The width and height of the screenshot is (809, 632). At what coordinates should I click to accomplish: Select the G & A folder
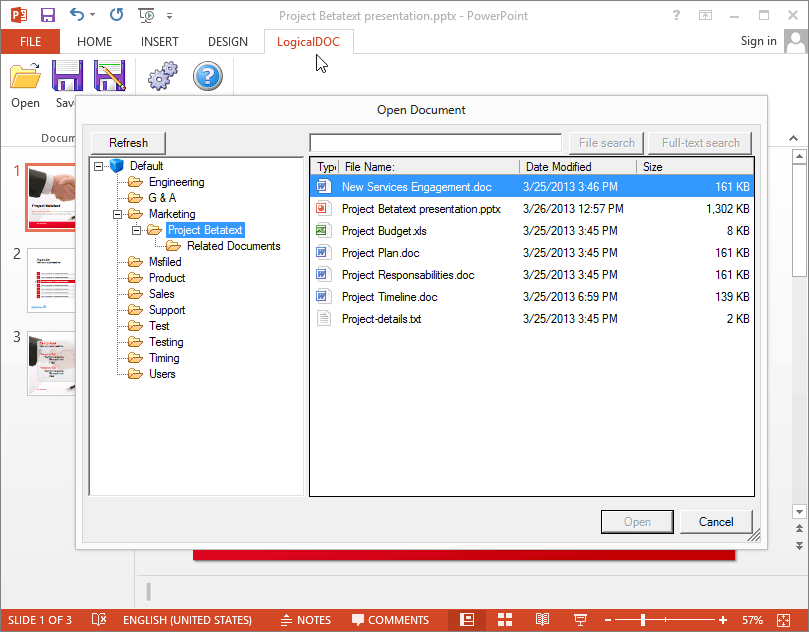(162, 198)
